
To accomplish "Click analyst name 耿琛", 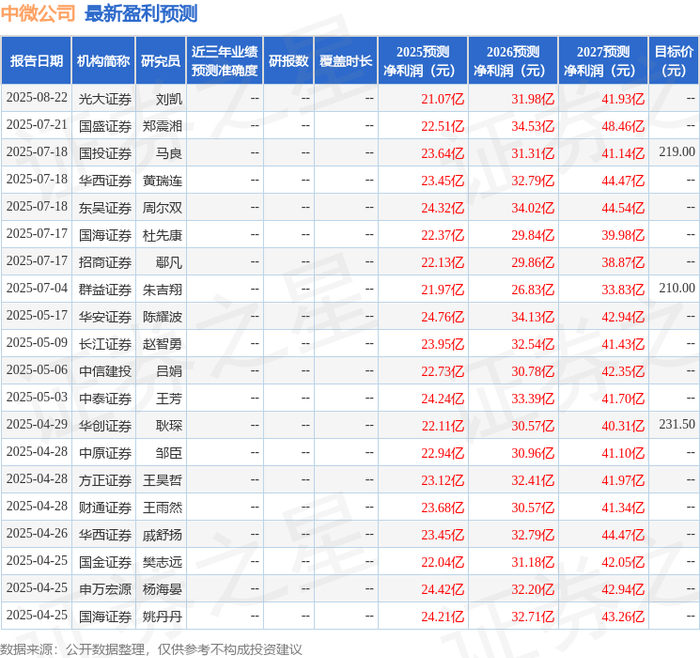I will click(x=169, y=425).
